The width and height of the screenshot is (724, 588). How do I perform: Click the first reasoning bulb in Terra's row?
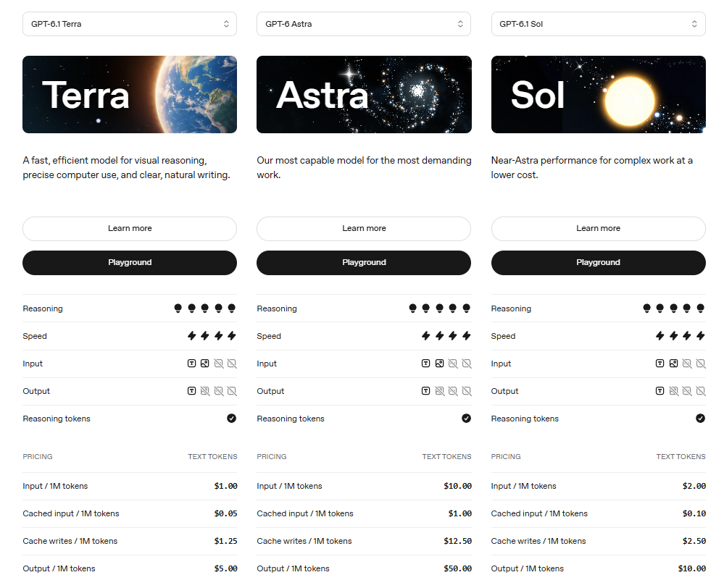point(178,308)
